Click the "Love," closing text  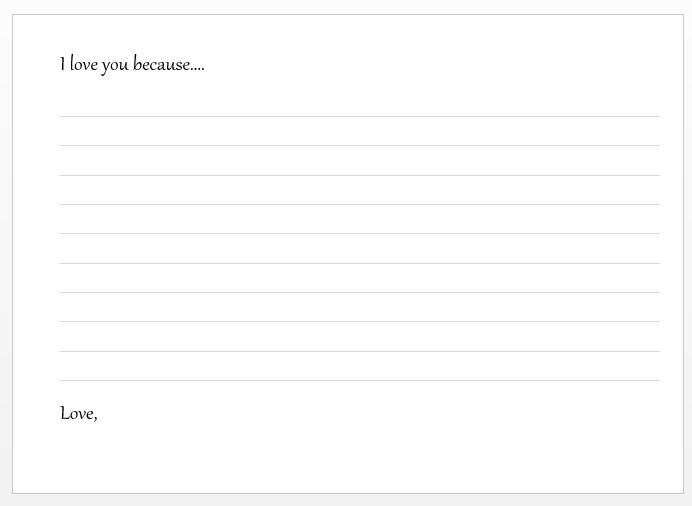tap(79, 414)
